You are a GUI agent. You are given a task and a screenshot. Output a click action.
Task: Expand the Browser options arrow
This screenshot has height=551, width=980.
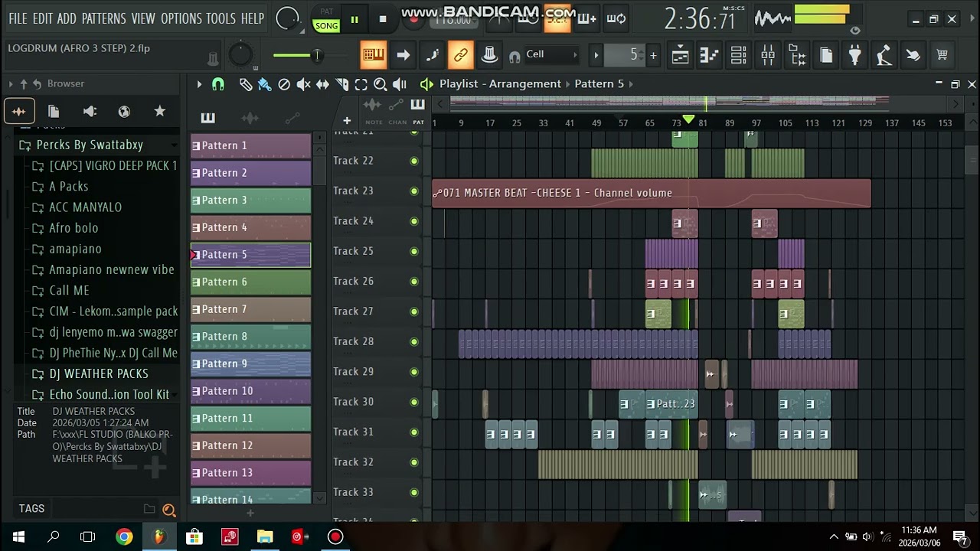[11, 84]
